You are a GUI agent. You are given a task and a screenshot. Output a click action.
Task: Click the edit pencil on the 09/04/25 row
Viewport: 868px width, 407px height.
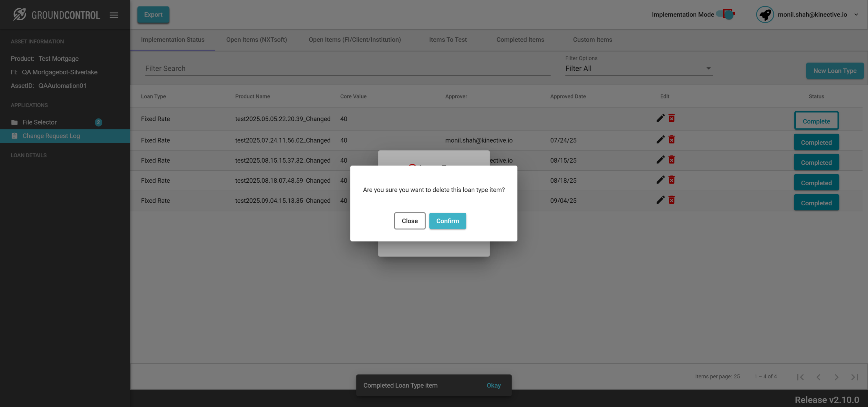click(660, 200)
